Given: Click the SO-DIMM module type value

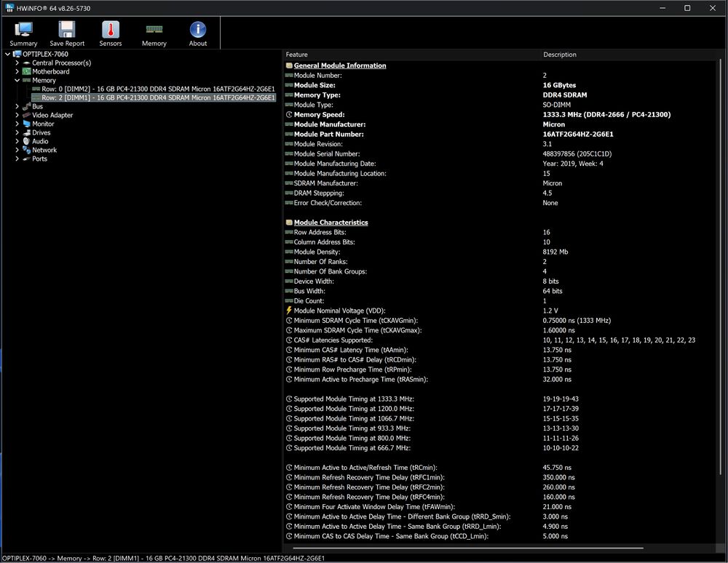Looking at the screenshot, I should tap(557, 105).
